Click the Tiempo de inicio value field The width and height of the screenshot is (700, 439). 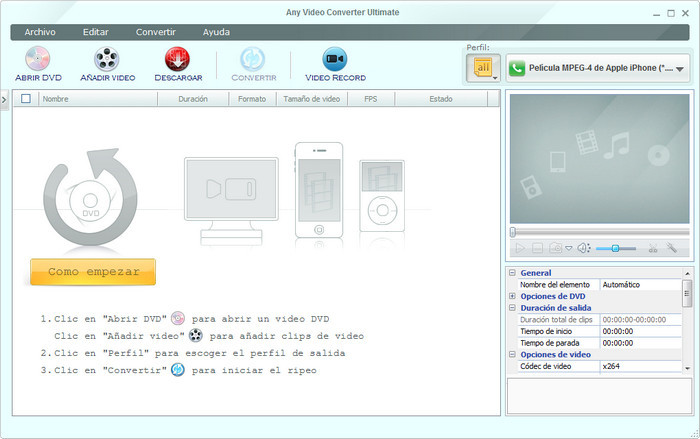tap(641, 331)
